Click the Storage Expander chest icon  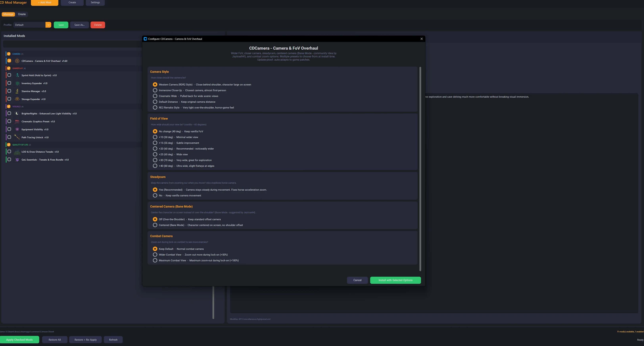click(17, 99)
